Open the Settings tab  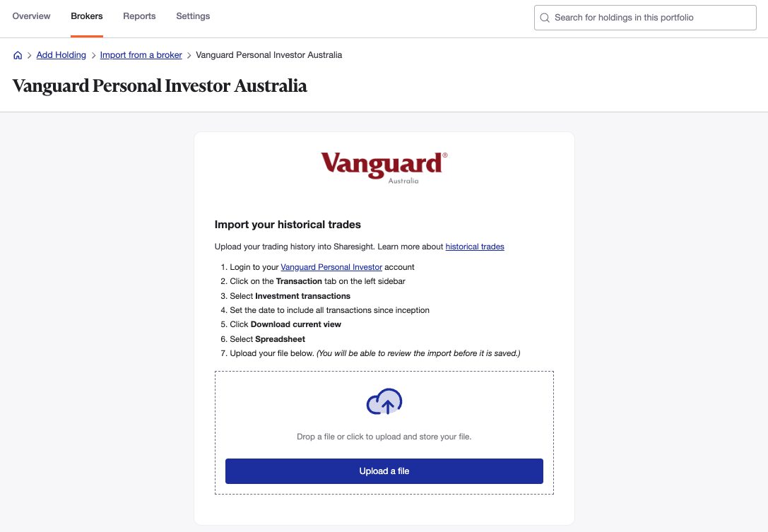coord(193,16)
